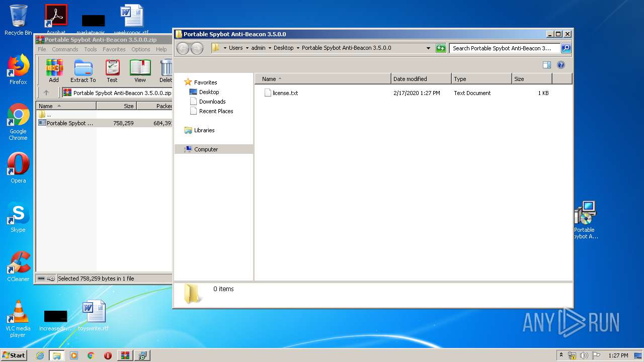Select Libraries in the navigation pane
This screenshot has width=644, height=362.
204,130
